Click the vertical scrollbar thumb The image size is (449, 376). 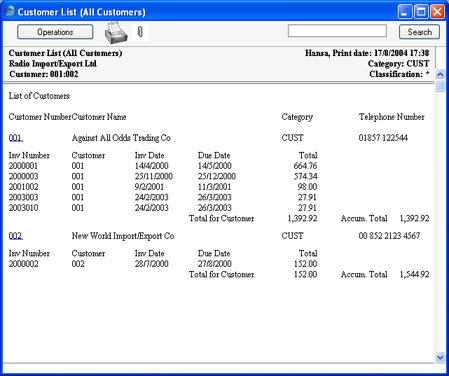coord(440,86)
